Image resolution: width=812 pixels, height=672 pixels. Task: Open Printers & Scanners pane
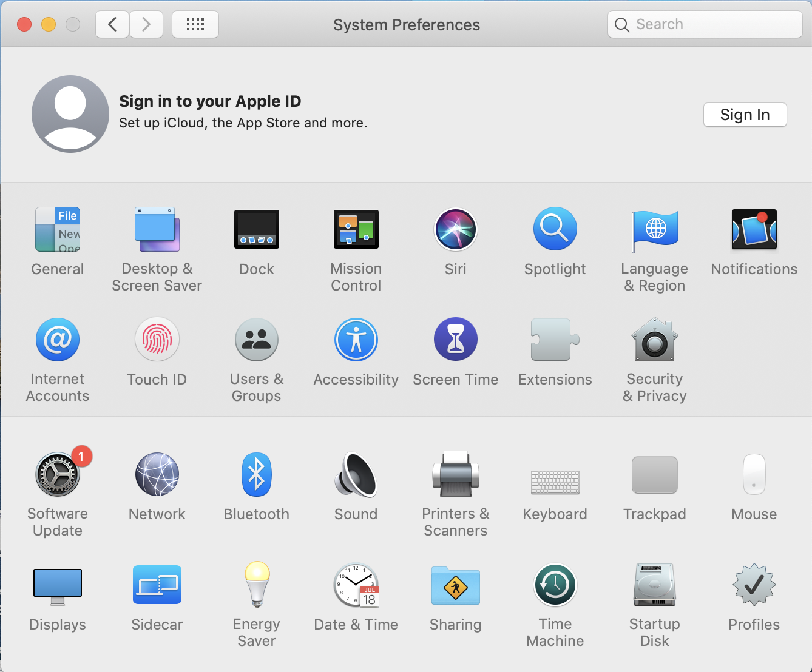pyautogui.click(x=455, y=475)
